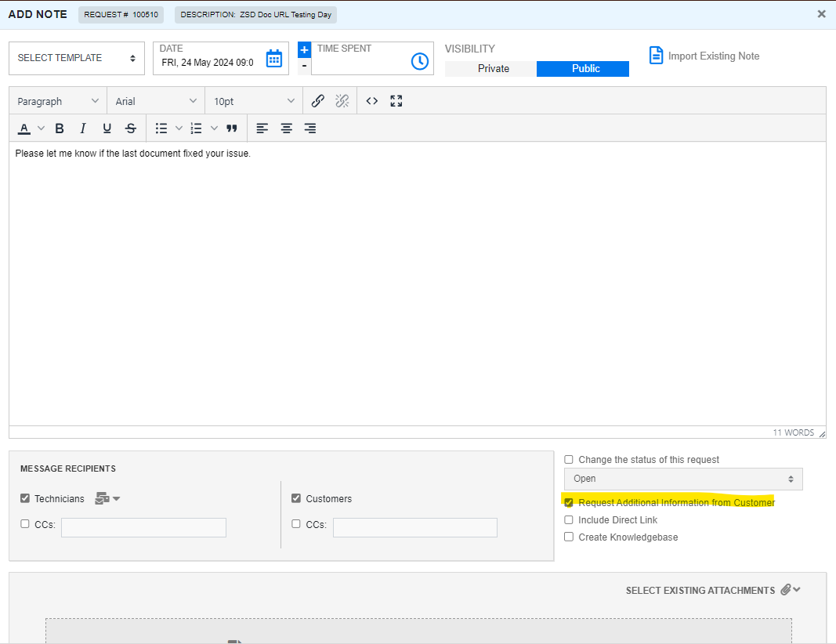Click the Time Spent input field
Screen dimensions: 836x644
(360, 63)
